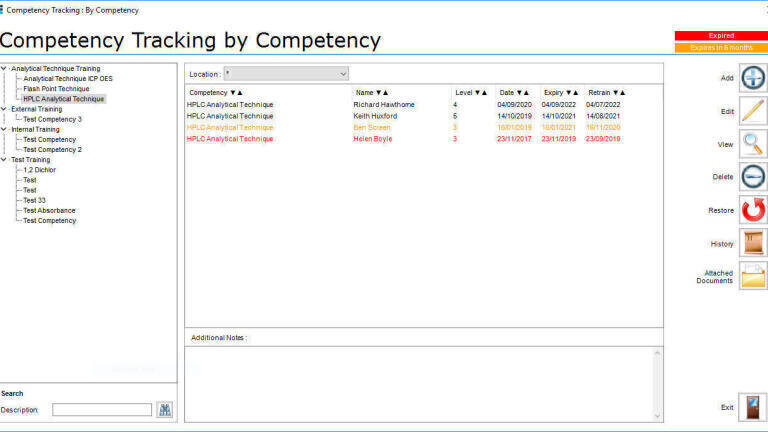Click retrain date 14/08/2021

tap(603, 116)
